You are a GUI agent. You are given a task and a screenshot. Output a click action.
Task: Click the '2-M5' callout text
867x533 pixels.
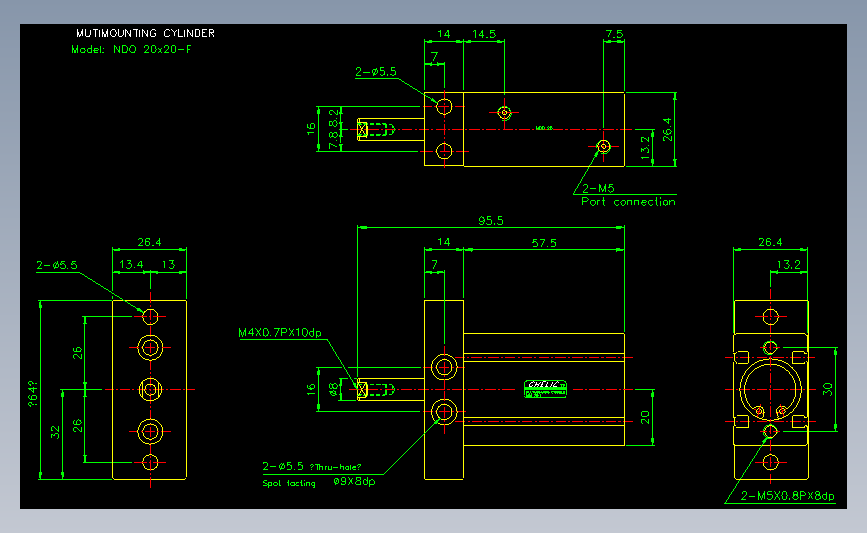pos(598,188)
